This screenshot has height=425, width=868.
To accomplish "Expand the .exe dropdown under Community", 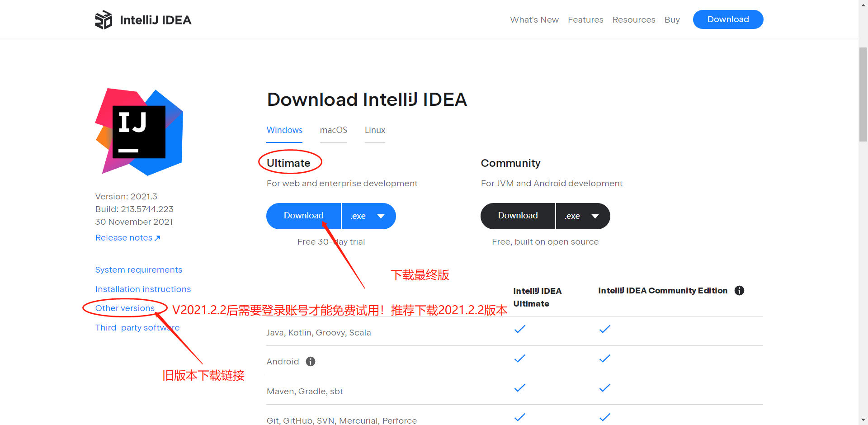I will click(583, 216).
